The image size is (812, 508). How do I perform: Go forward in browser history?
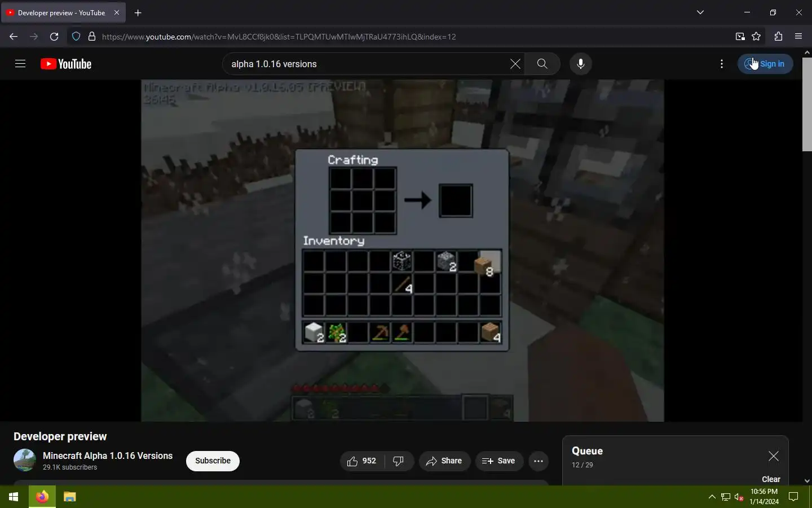pos(34,37)
